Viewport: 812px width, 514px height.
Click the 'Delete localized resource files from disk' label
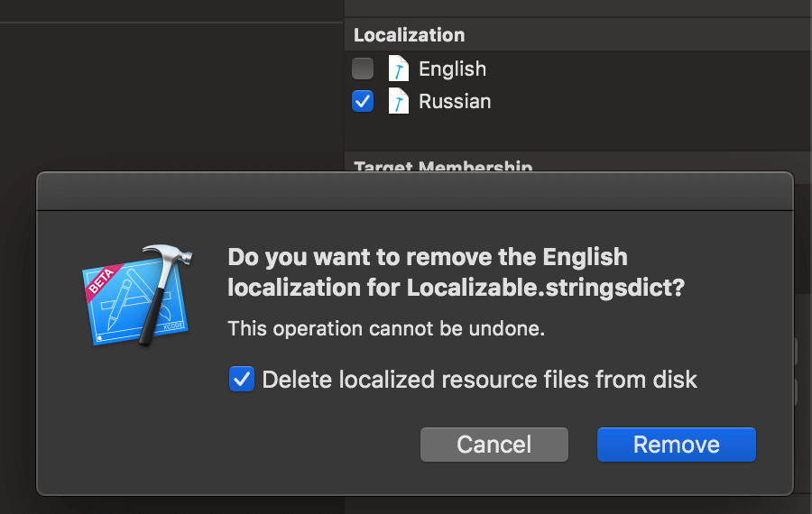[479, 380]
